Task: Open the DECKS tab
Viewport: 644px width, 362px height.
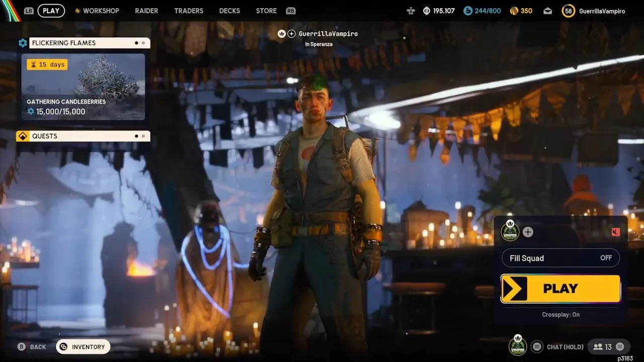Action: coord(230,11)
